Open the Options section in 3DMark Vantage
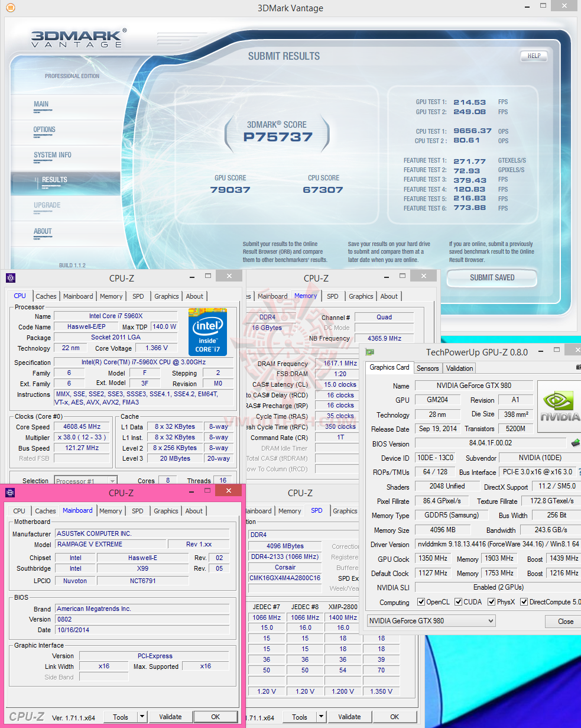The image size is (581, 728). tap(44, 130)
